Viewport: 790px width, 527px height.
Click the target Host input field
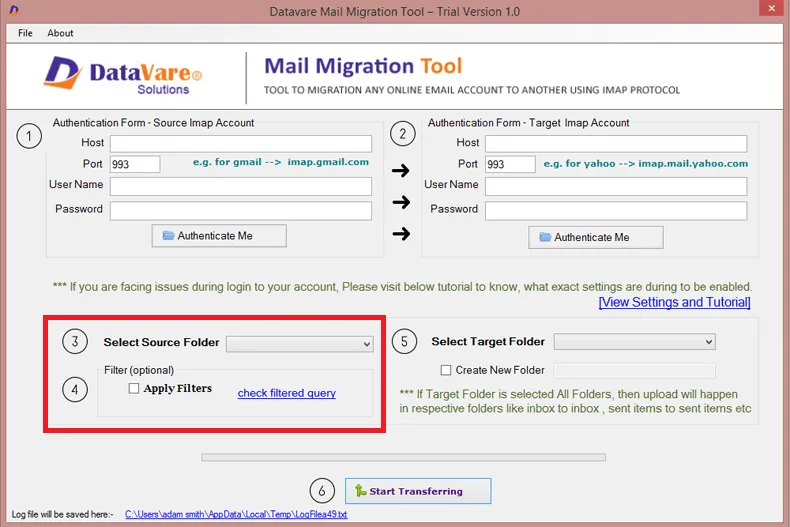point(616,144)
